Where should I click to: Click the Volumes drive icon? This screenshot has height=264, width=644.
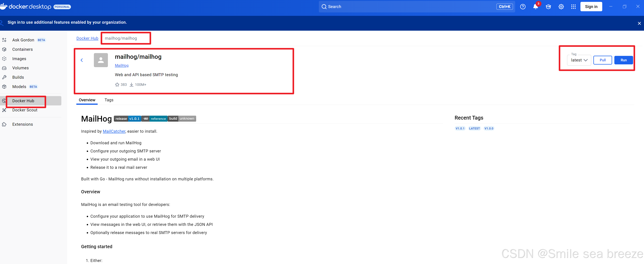4,68
